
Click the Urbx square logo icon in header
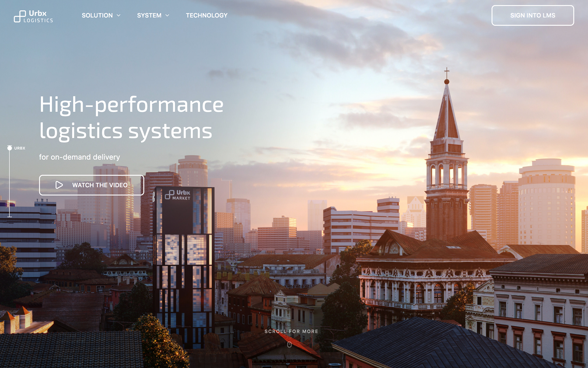[20, 16]
